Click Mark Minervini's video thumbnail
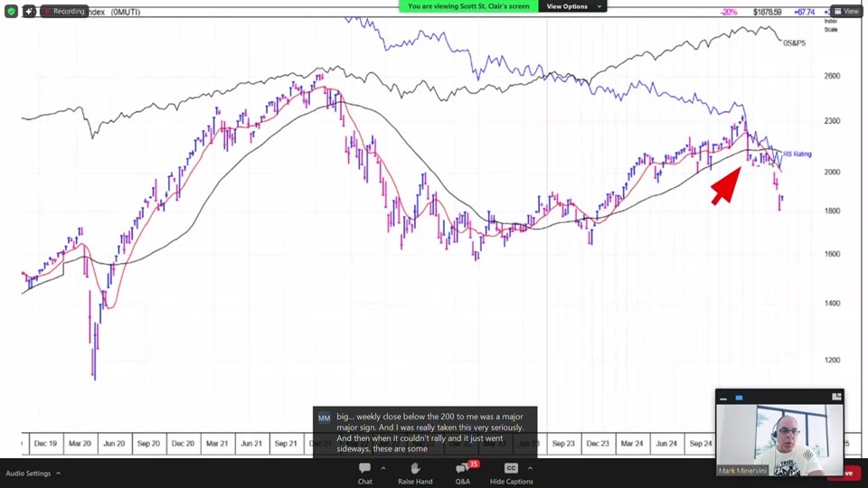The width and height of the screenshot is (868, 488). (x=779, y=440)
